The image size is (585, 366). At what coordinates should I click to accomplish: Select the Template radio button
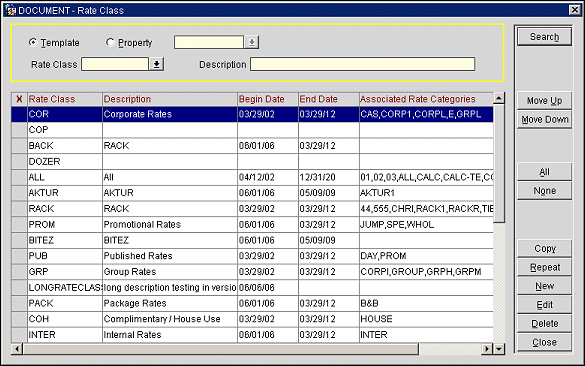[33, 43]
